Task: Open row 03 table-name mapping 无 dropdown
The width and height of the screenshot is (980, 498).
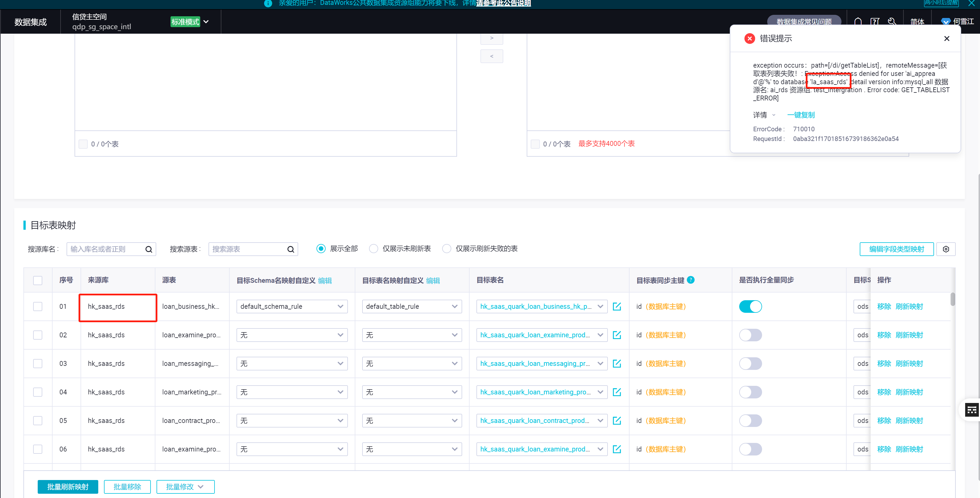Action: click(412, 363)
